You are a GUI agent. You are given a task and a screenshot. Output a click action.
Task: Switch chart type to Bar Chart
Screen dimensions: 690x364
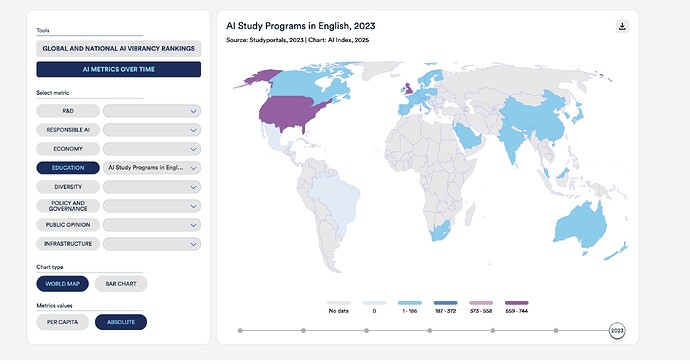tap(121, 284)
